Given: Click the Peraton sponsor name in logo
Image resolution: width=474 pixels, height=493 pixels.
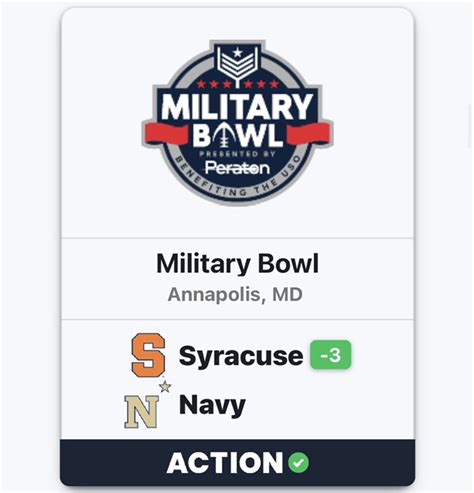Looking at the screenshot, I should point(237,168).
